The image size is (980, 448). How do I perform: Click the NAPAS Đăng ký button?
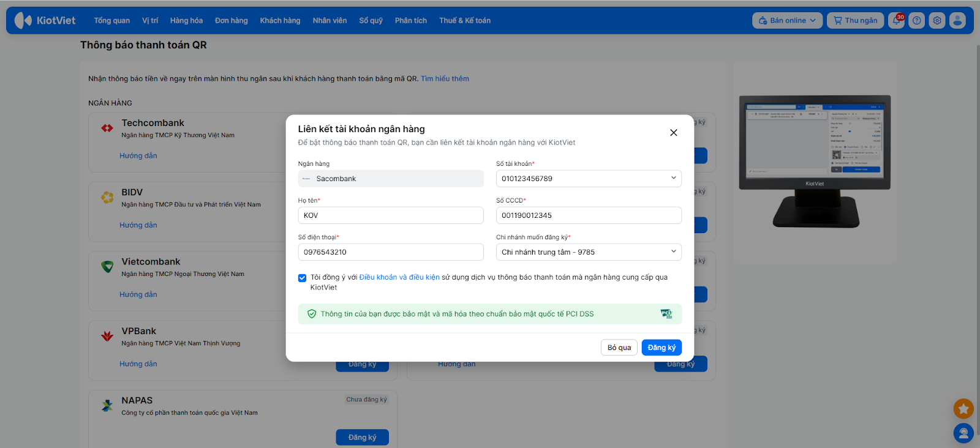coord(362,438)
